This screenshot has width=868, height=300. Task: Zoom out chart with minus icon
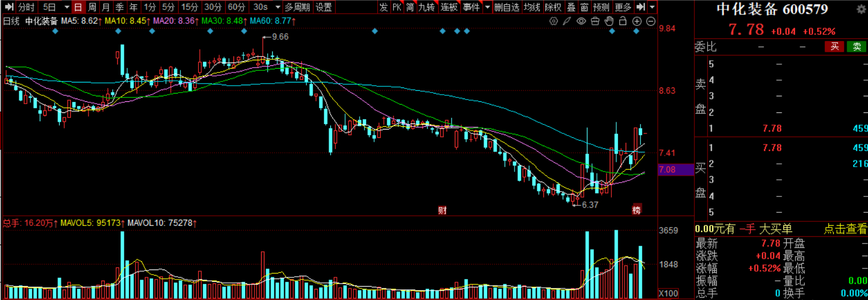(651, 22)
